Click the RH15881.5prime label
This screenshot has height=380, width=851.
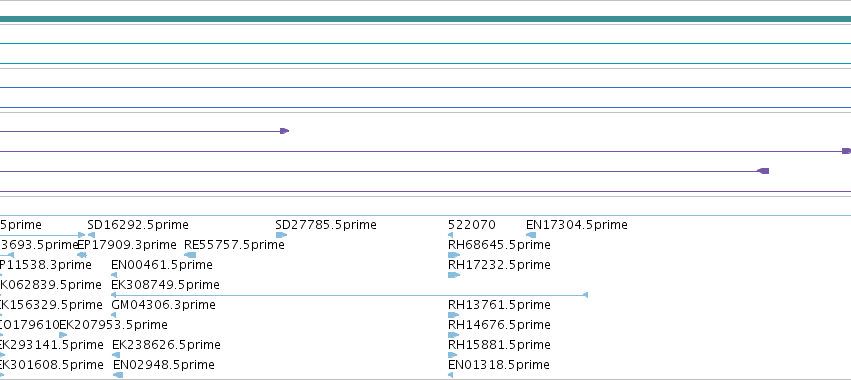tap(499, 345)
